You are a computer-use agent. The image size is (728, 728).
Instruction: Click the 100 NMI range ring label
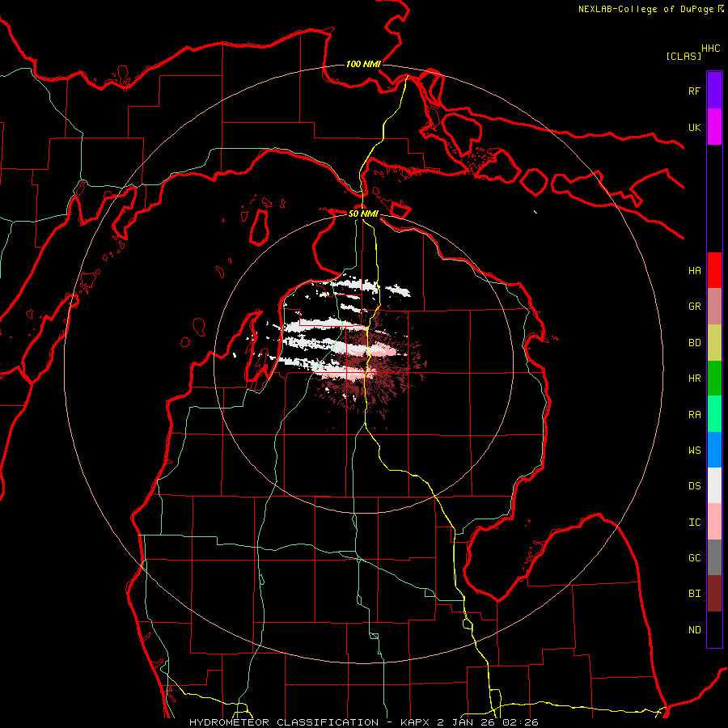pos(363,64)
